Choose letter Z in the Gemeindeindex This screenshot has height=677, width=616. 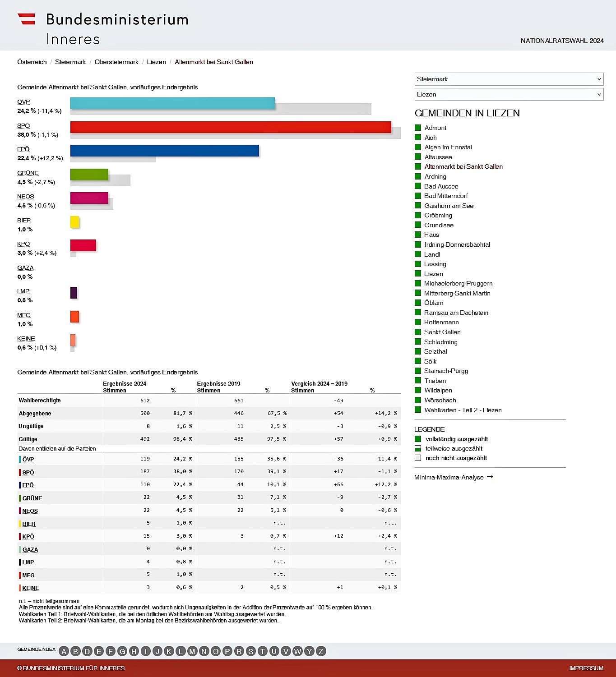[321, 651]
